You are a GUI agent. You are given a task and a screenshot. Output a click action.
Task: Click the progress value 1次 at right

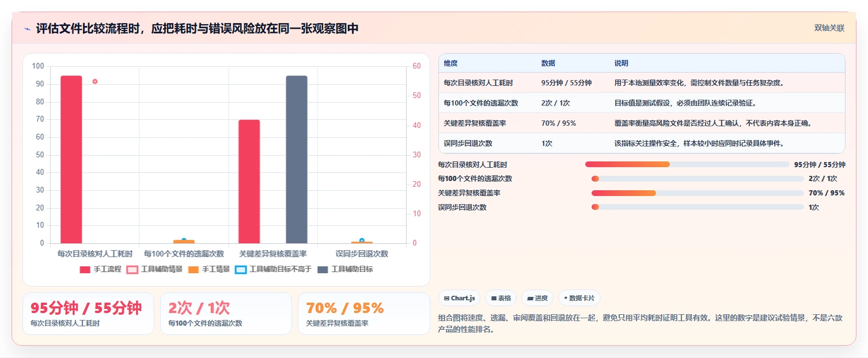tap(814, 207)
